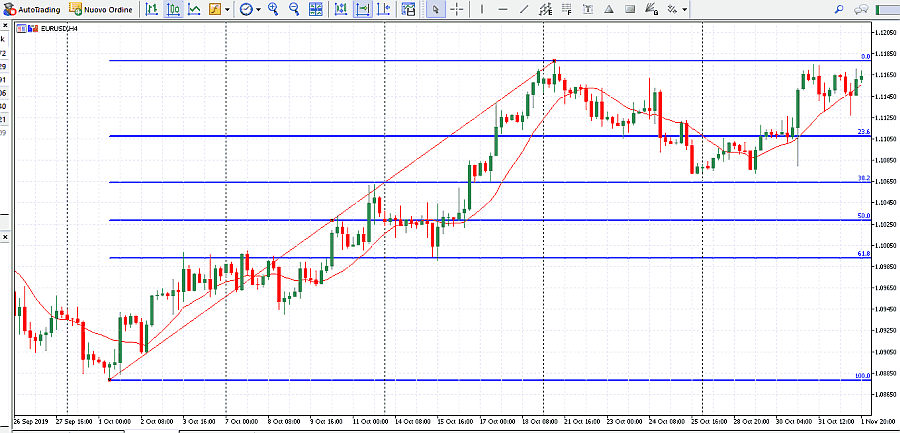Switch chart to line chart mode
Screen dimensions: 900x433
coord(194,9)
